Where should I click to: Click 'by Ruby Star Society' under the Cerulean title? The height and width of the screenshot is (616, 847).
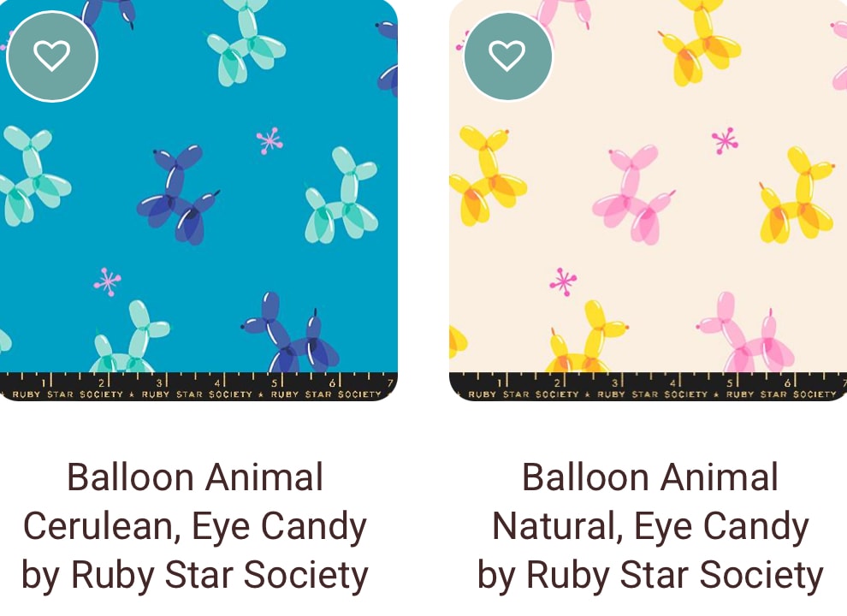pos(195,575)
